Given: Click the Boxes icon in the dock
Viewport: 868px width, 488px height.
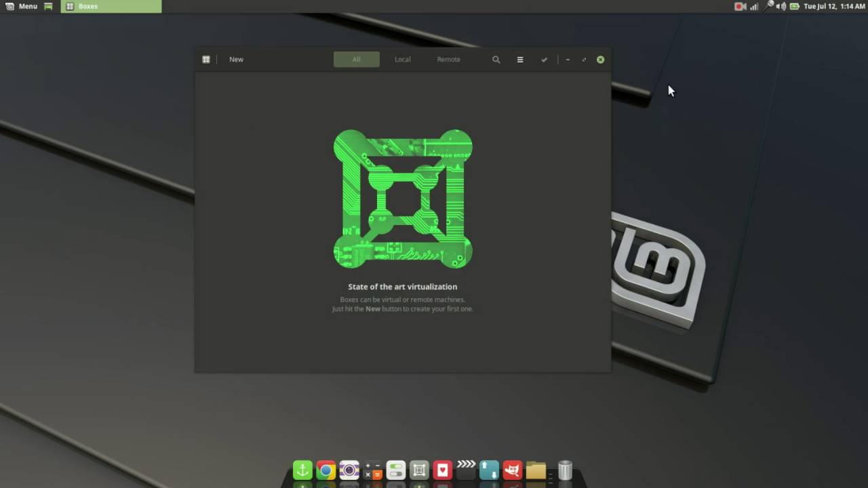Looking at the screenshot, I should (419, 470).
